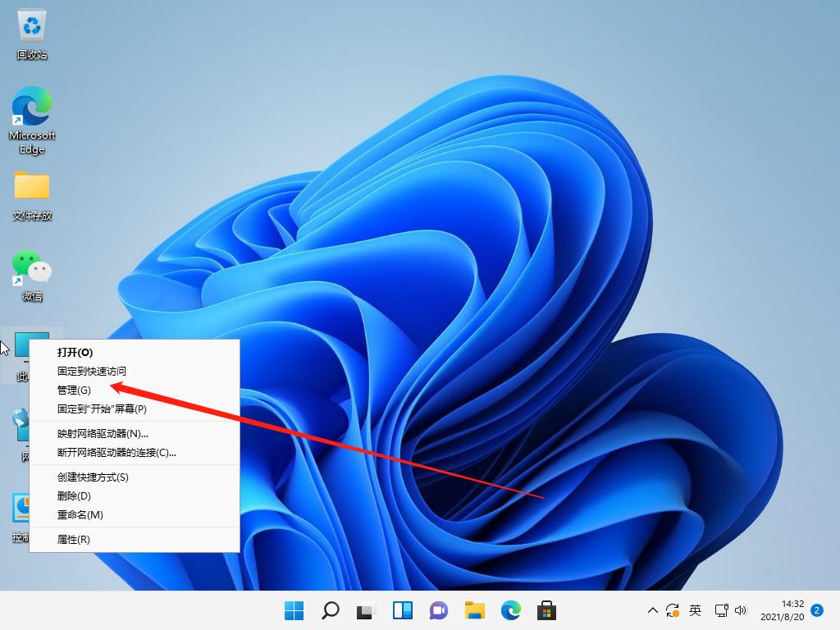Select 管理(G) in the context menu
This screenshot has height=630, width=840.
pyautogui.click(x=74, y=390)
